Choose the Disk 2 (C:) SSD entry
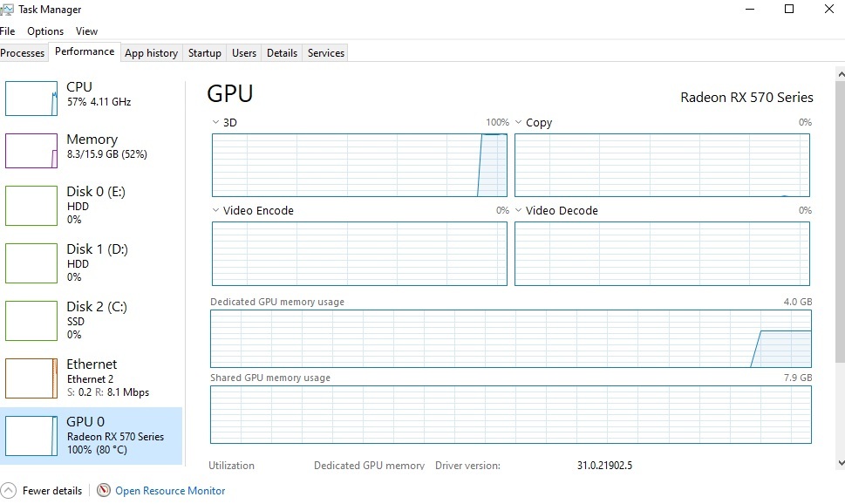This screenshot has width=845, height=504. (92, 321)
